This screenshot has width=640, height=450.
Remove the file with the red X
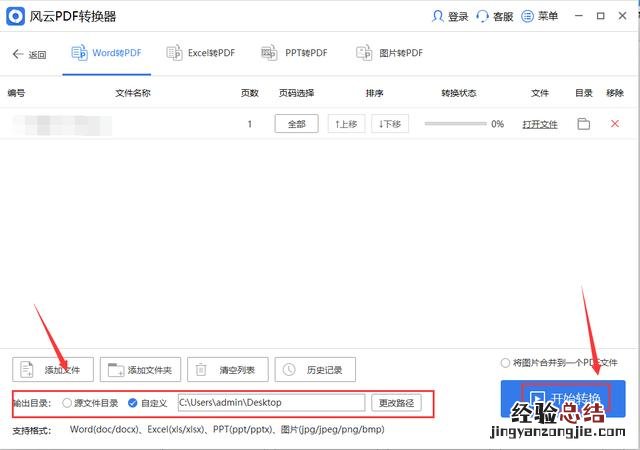coord(614,124)
